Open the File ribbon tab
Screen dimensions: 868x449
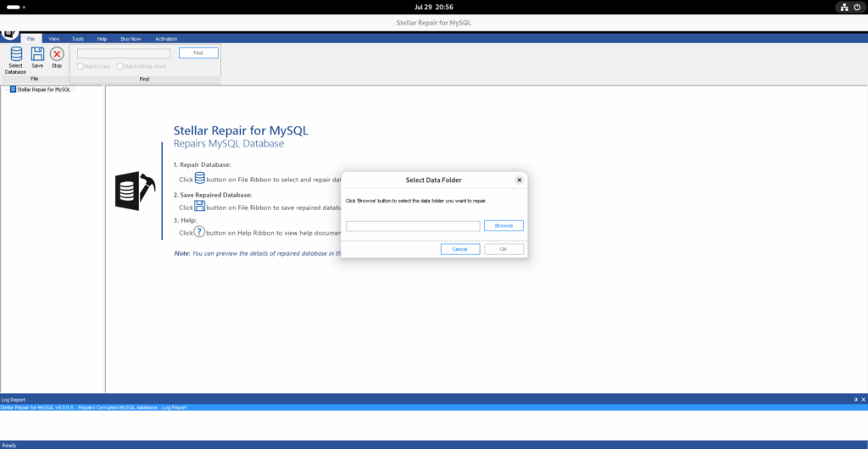click(x=31, y=39)
